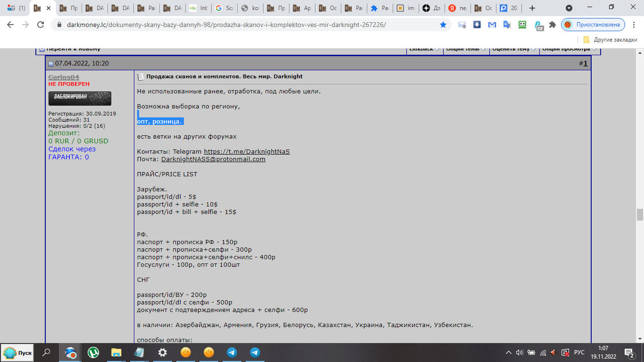Open the green robot-face extension icon
Image resolution: width=644 pixels, height=362 pixels.
point(522,24)
